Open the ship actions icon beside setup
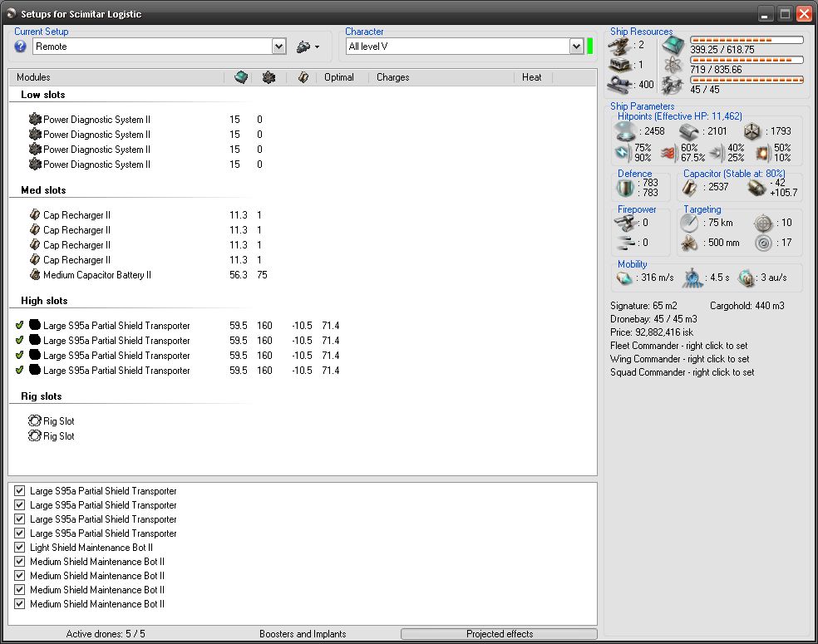The height and width of the screenshot is (644, 818). click(x=308, y=47)
